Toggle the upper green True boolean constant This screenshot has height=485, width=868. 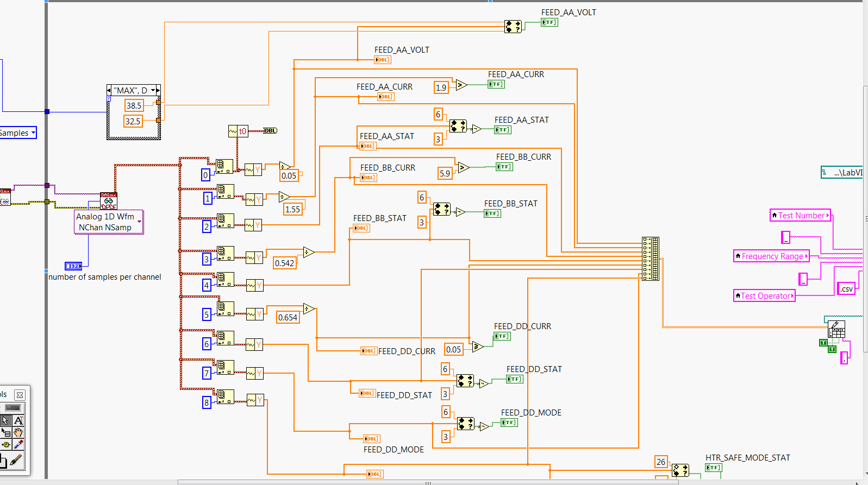point(823,343)
